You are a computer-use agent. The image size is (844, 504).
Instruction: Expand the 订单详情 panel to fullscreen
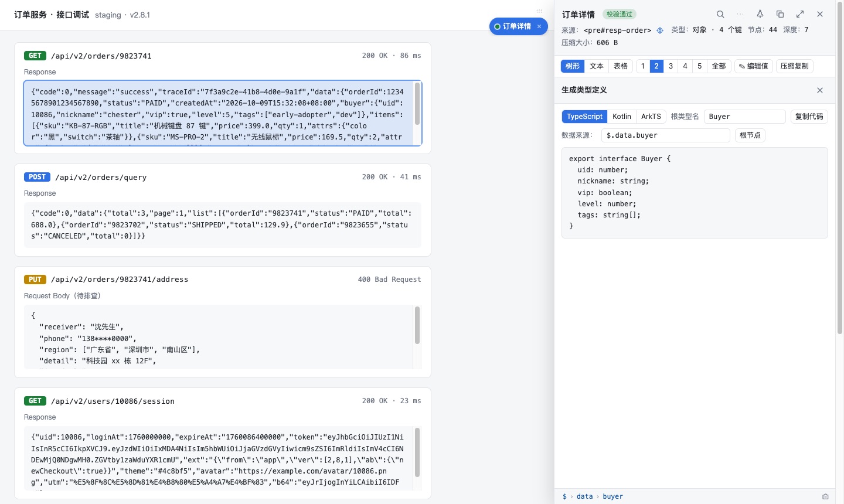[800, 14]
